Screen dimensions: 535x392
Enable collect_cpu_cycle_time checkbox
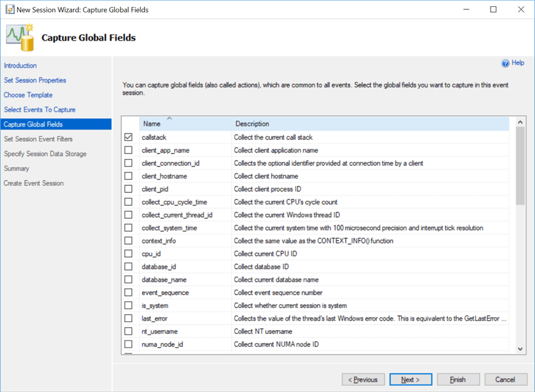128,202
